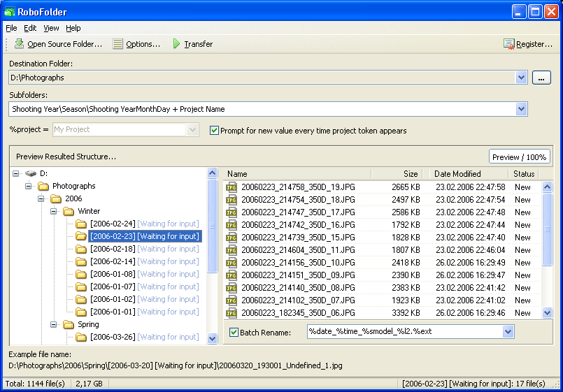Click the Register icon in toolbar

508,44
